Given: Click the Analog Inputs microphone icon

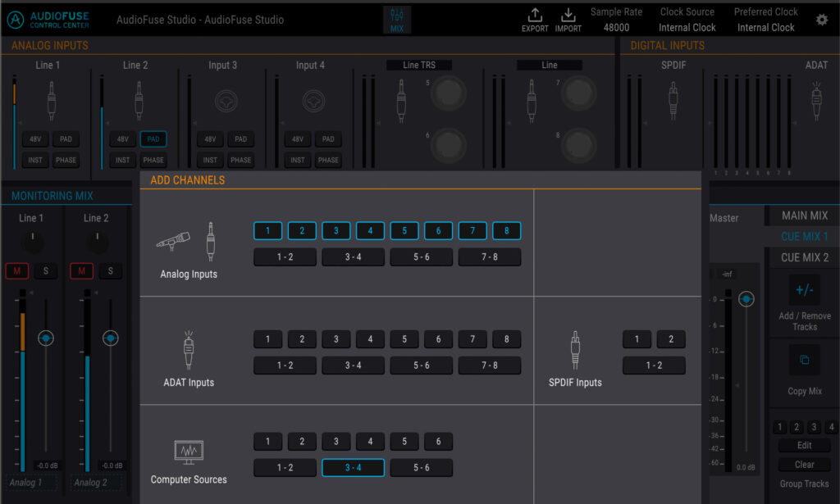Looking at the screenshot, I should (x=173, y=241).
